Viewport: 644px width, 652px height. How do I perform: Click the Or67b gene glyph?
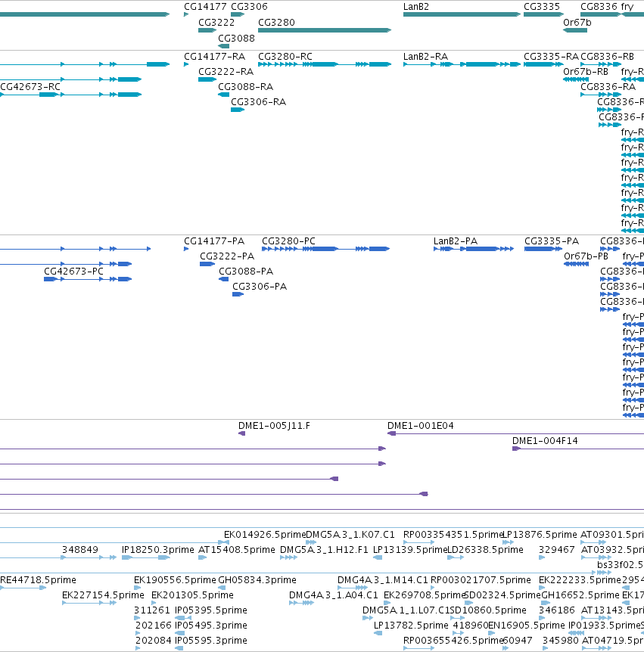pos(575,30)
